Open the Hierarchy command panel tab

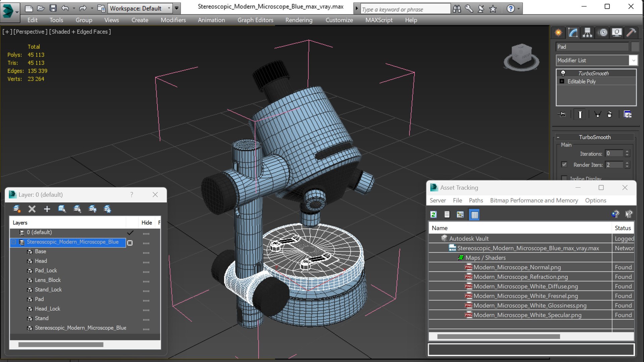587,33
